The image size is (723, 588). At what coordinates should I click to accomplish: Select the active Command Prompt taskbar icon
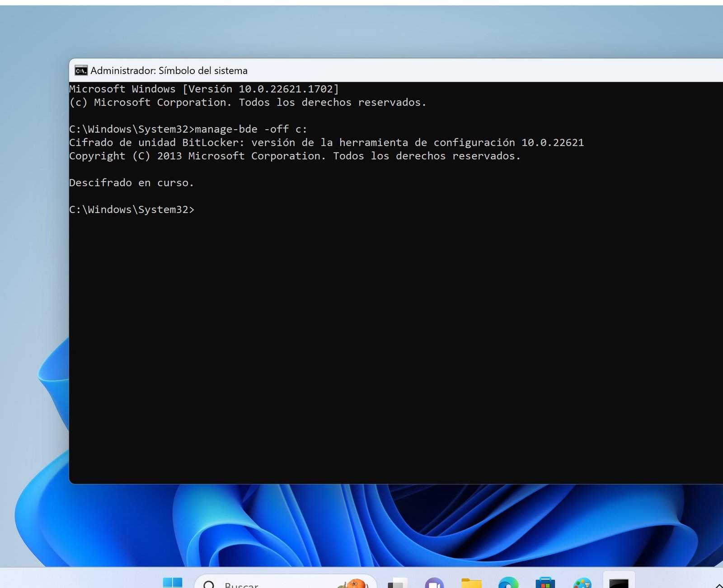[x=619, y=583]
